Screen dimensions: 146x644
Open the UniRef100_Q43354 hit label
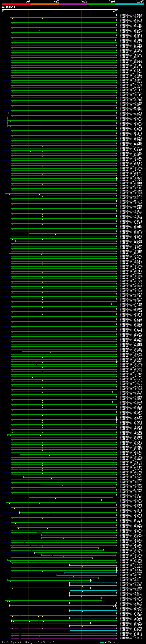[131, 572]
